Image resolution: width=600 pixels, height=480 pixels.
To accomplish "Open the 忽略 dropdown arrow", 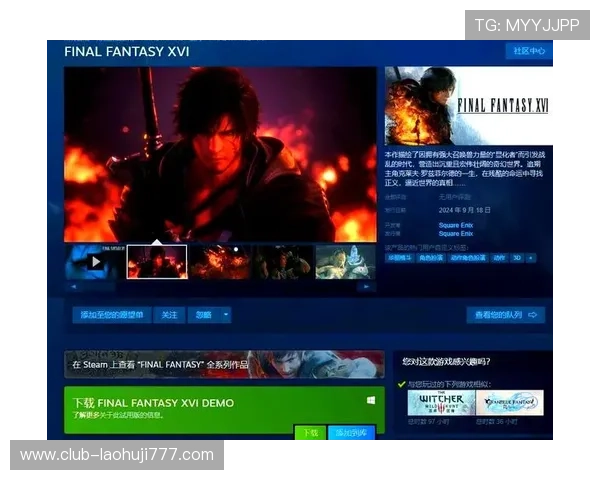I will click(x=226, y=315).
